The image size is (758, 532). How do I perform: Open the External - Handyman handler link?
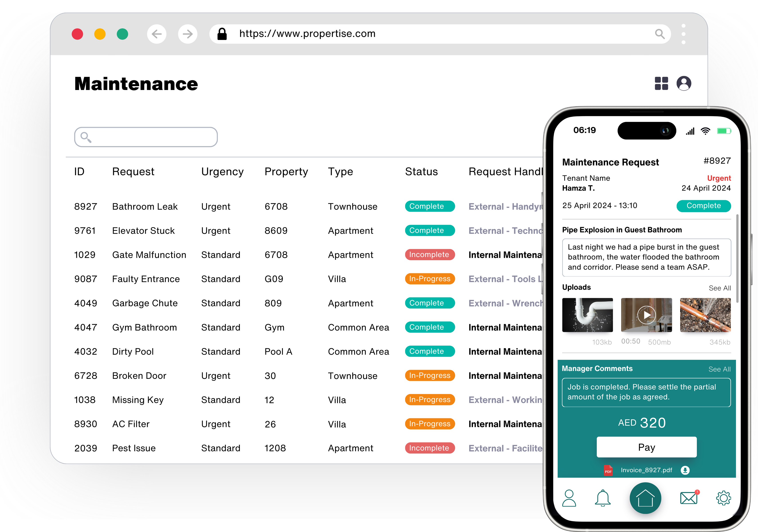pyautogui.click(x=505, y=207)
